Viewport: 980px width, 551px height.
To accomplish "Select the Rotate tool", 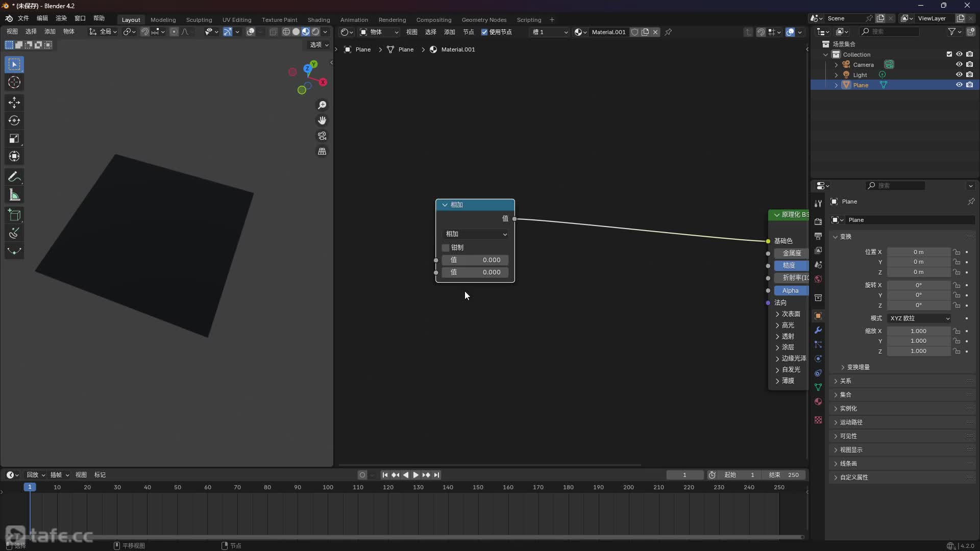I will tap(14, 120).
